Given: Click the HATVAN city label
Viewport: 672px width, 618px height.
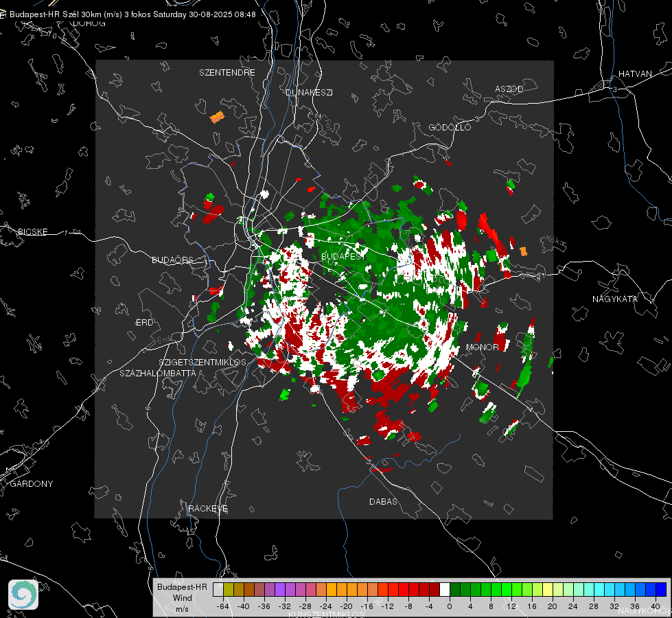Looking at the screenshot, I should 635,73.
